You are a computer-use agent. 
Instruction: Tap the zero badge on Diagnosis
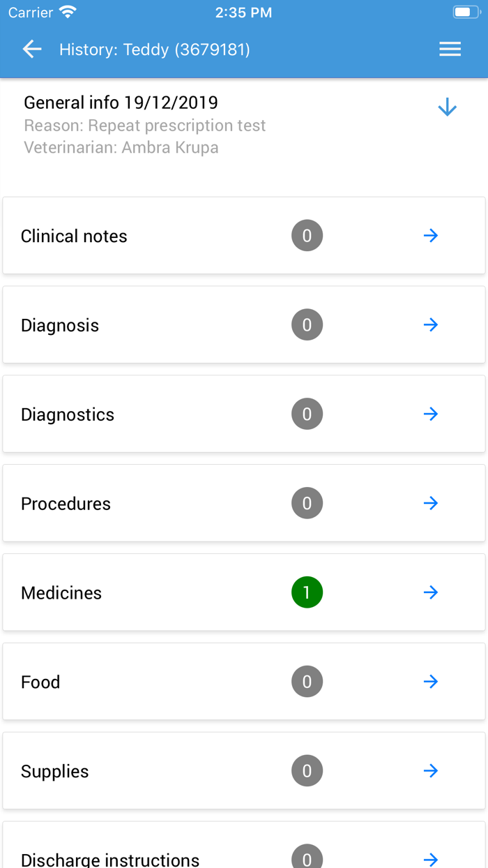[x=307, y=325]
